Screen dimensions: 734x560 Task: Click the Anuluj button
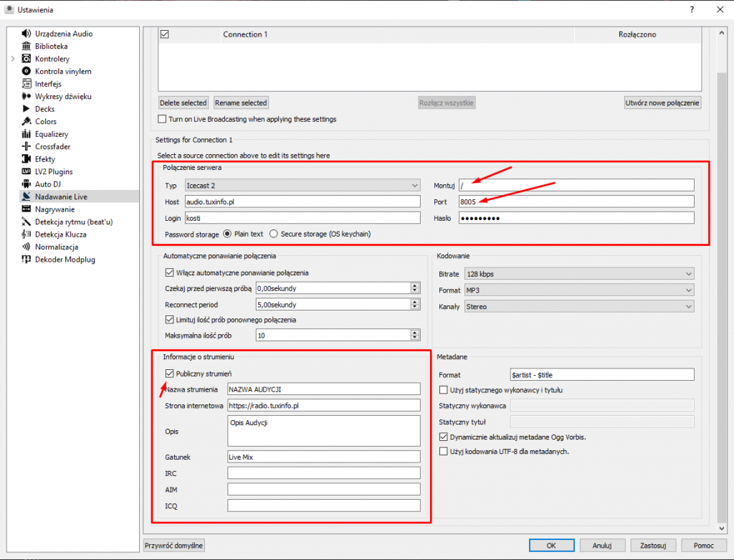click(x=602, y=546)
